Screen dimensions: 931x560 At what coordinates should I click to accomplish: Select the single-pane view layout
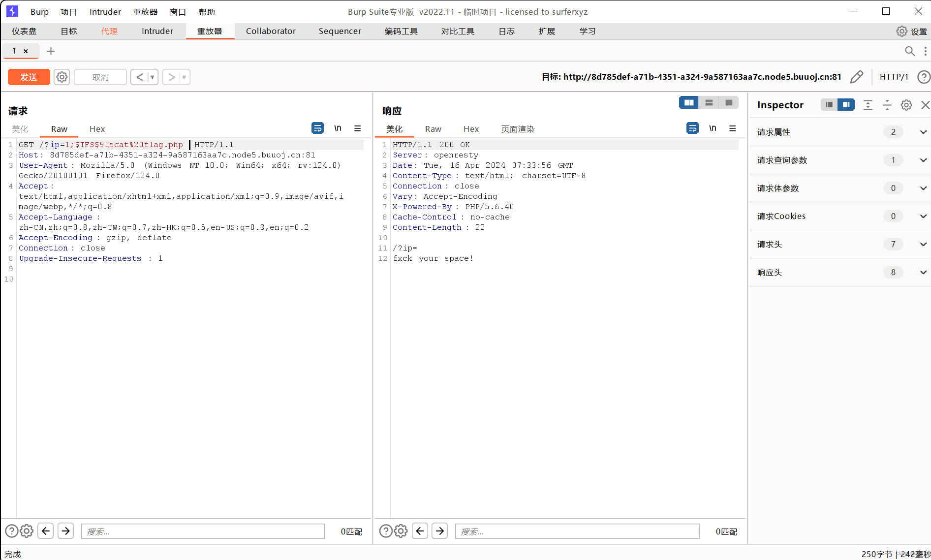729,102
